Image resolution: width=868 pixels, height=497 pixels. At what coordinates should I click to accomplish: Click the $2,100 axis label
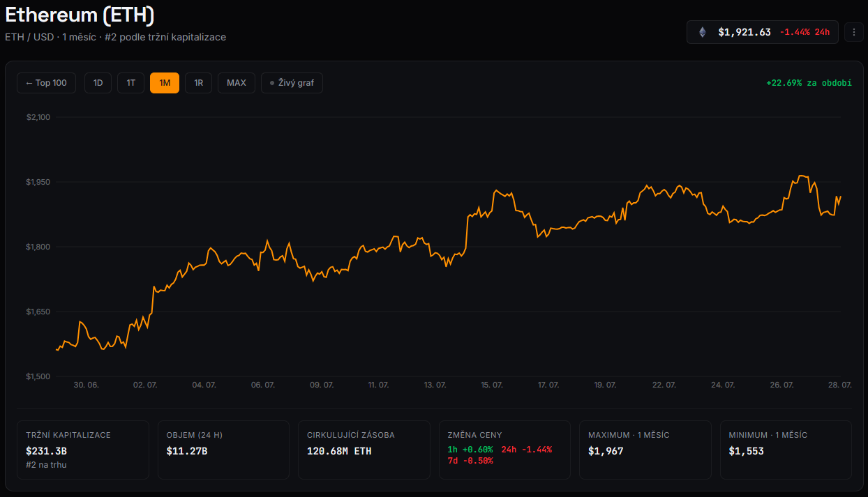(x=38, y=117)
